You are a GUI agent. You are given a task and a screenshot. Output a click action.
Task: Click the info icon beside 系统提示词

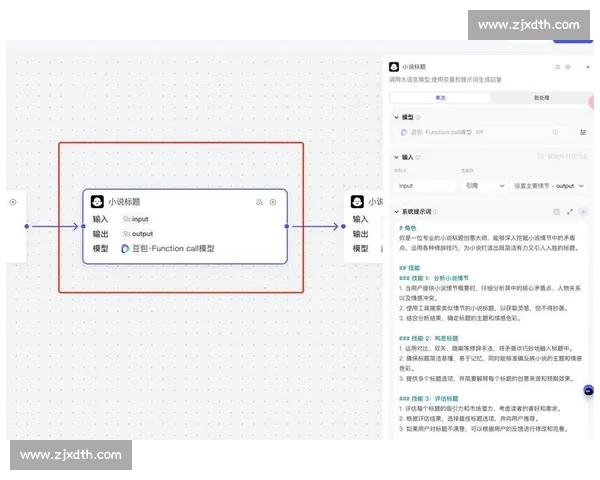coord(435,212)
